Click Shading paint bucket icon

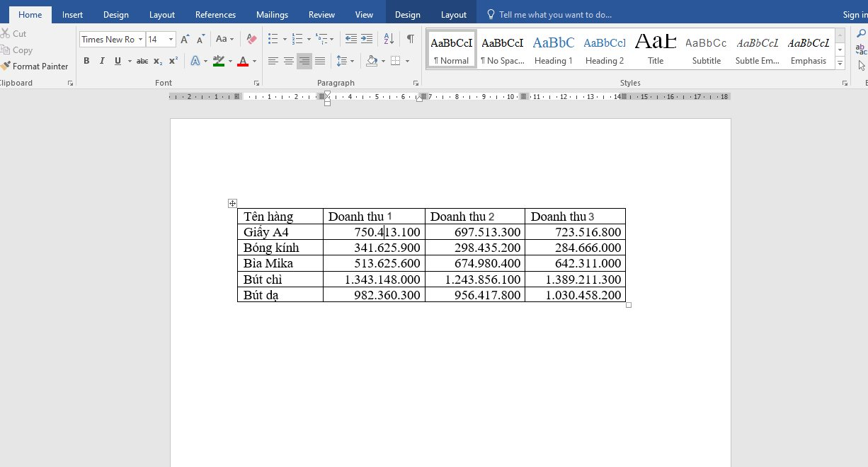[x=372, y=62]
